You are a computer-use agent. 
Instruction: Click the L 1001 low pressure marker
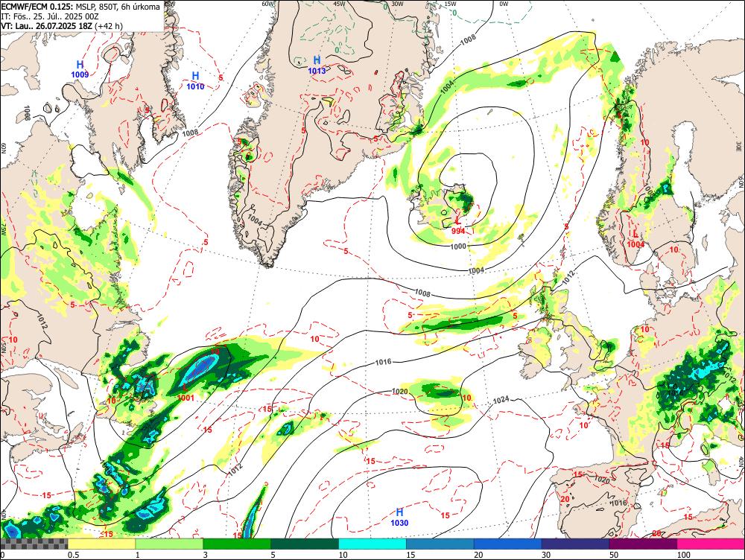click(x=186, y=392)
